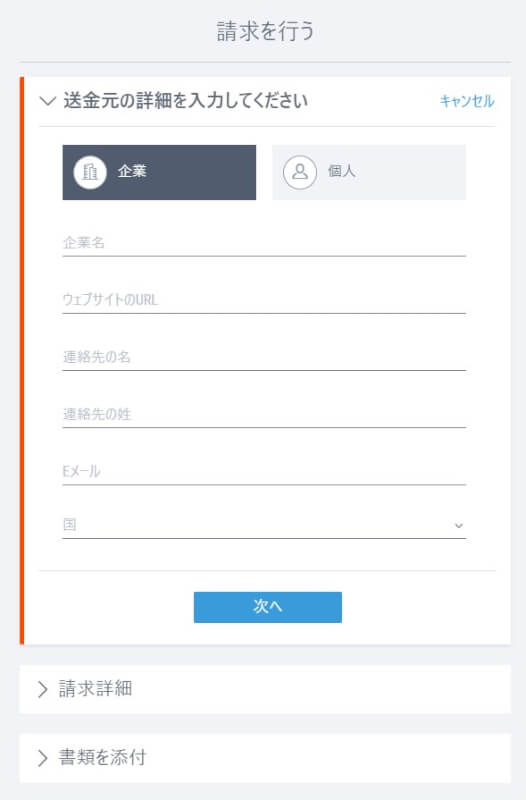
Task: Focus the ウェブサイトのURL input field
Action: coord(264,300)
